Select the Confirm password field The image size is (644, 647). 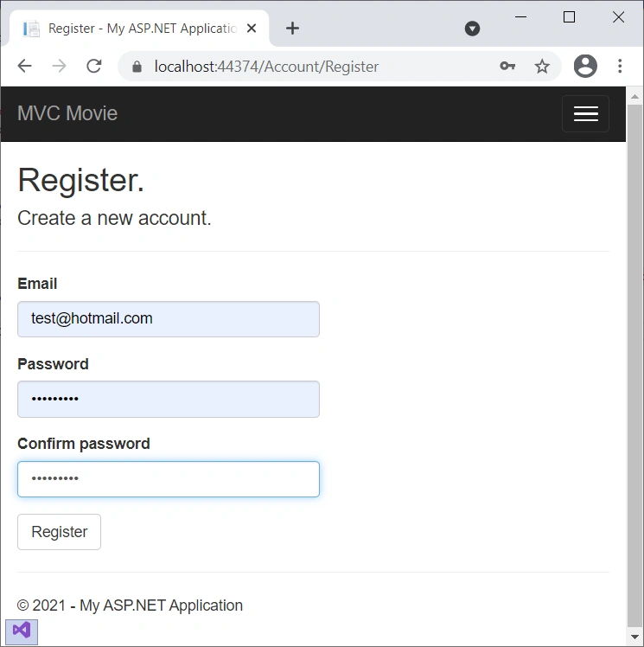pyautogui.click(x=169, y=479)
